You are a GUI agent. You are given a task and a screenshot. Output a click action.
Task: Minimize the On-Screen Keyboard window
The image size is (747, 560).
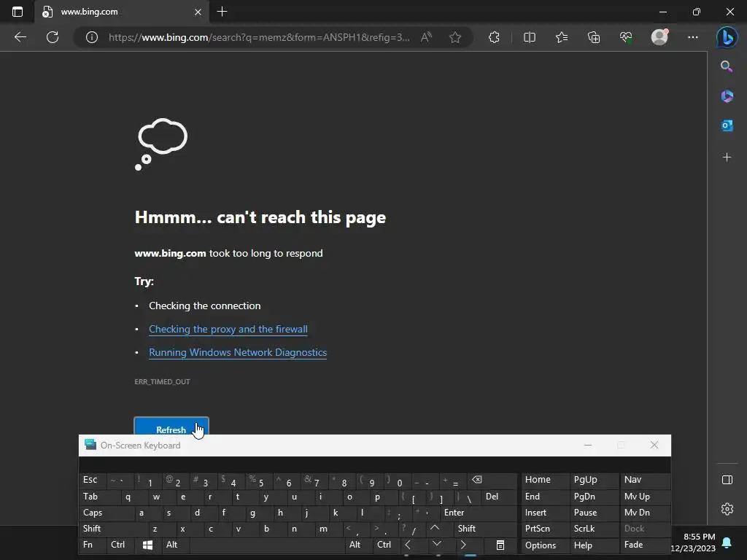pos(588,445)
